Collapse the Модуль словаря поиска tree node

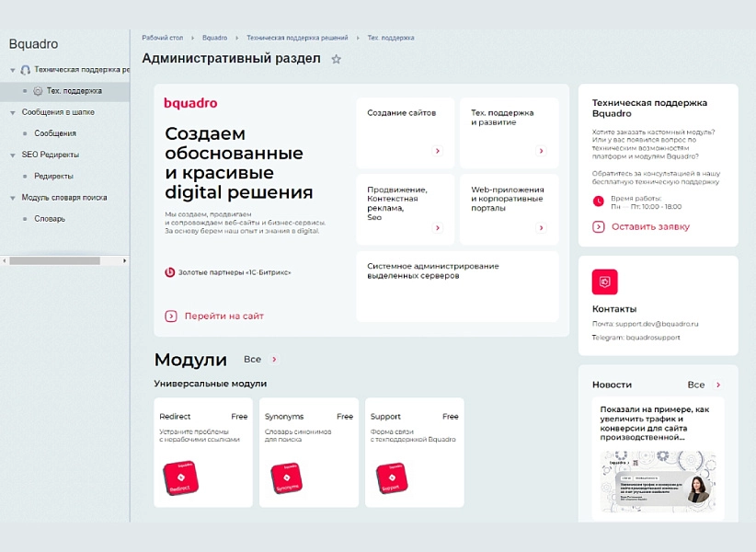pos(13,198)
